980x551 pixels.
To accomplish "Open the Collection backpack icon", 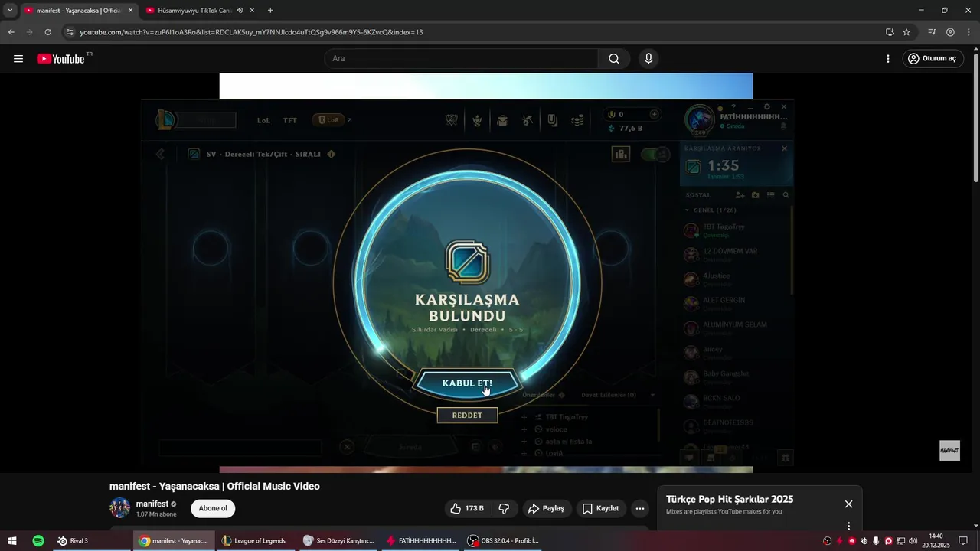I will [x=502, y=120].
